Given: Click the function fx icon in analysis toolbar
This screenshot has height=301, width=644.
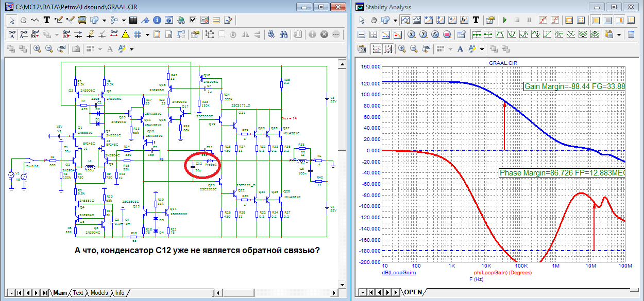Looking at the screenshot, I should (463, 20).
